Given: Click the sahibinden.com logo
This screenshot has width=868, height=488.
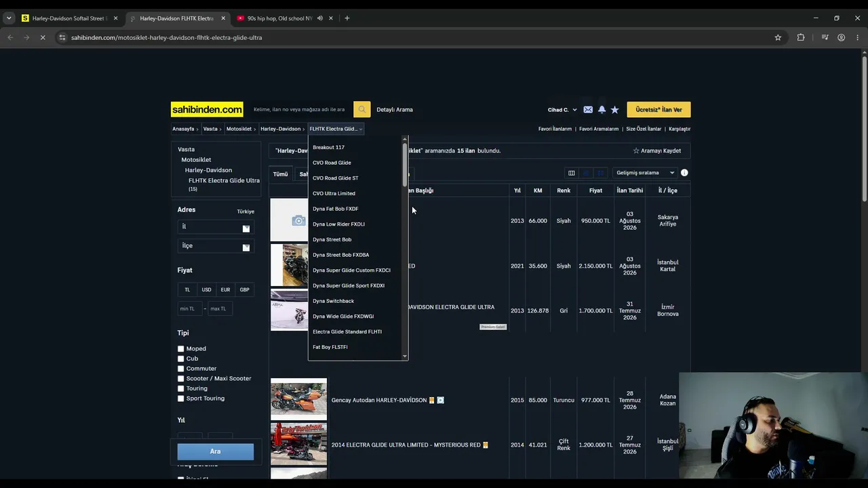Looking at the screenshot, I should click(207, 109).
